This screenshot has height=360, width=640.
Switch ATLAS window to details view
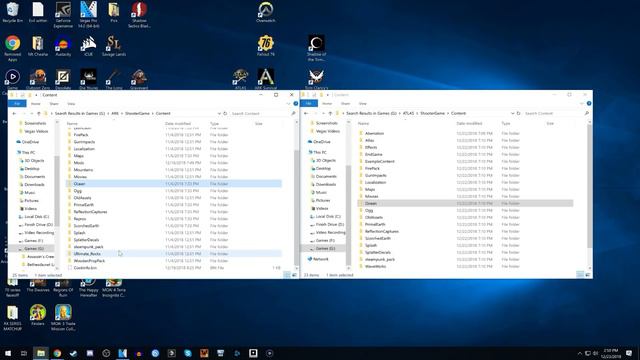point(580,275)
